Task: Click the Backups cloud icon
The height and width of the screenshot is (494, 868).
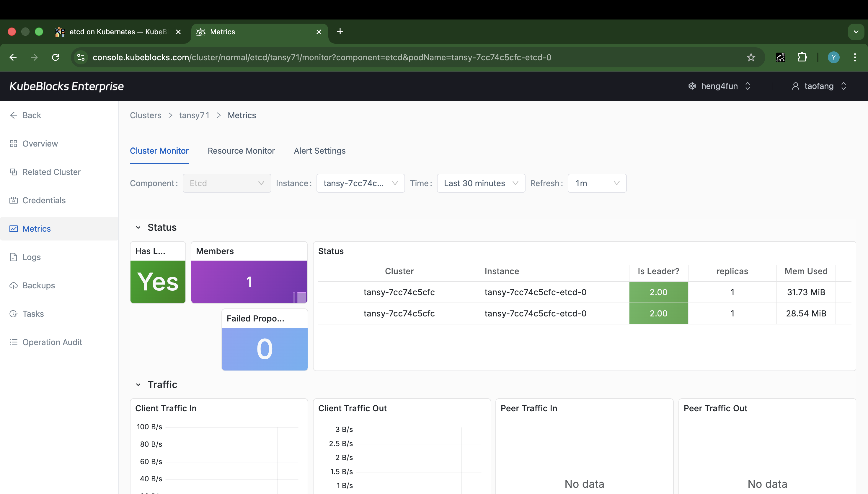Action: tap(14, 286)
